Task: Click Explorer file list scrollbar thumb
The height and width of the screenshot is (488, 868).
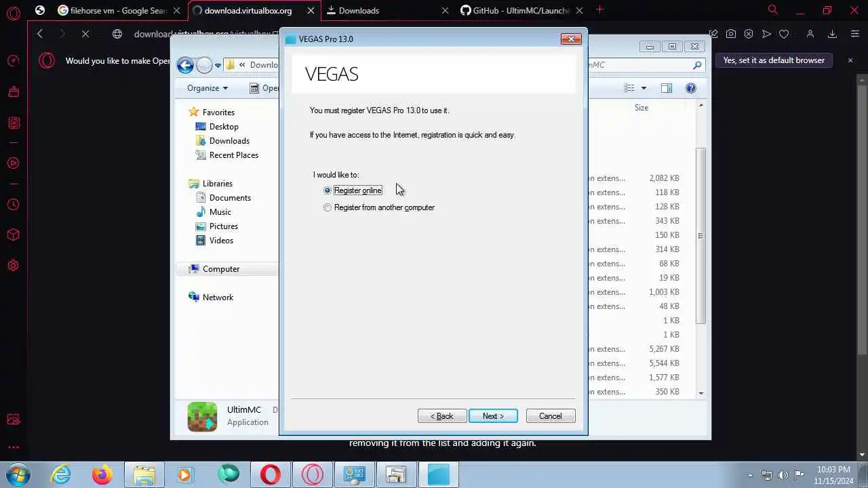Action: point(701,236)
